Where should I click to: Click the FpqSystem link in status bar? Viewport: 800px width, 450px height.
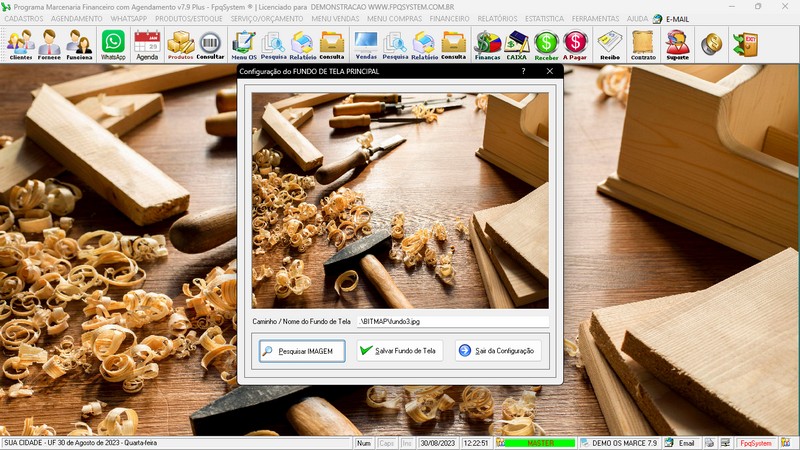pyautogui.click(x=756, y=443)
